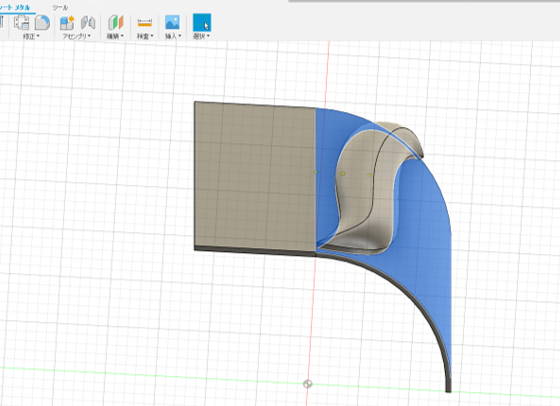Select the flat beige sheet metal face
The image size is (560, 406).
pyautogui.click(x=255, y=176)
